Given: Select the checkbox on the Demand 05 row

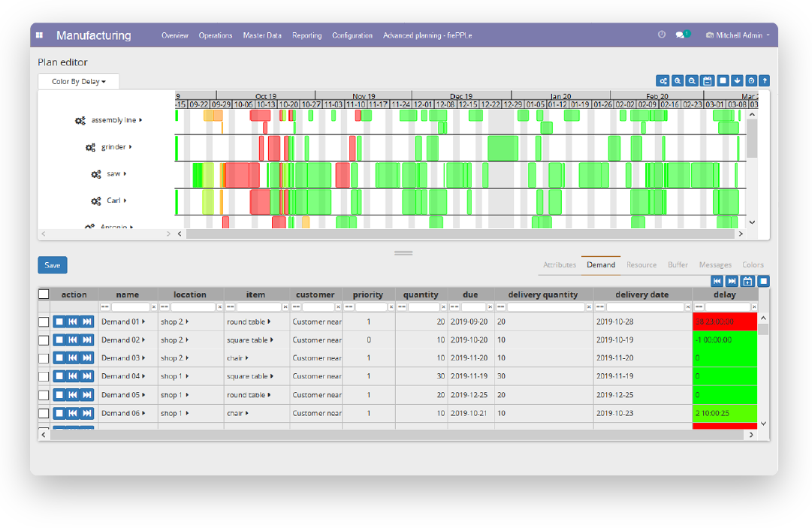Looking at the screenshot, I should 44,394.
